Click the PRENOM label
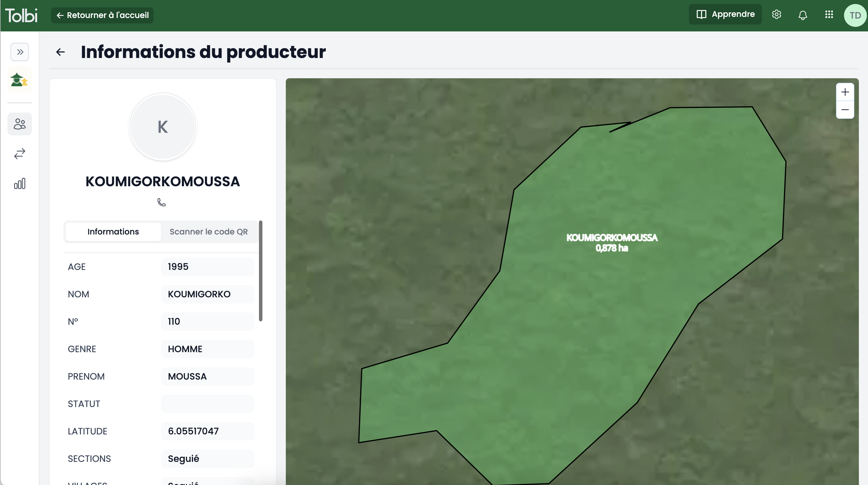 (86, 376)
